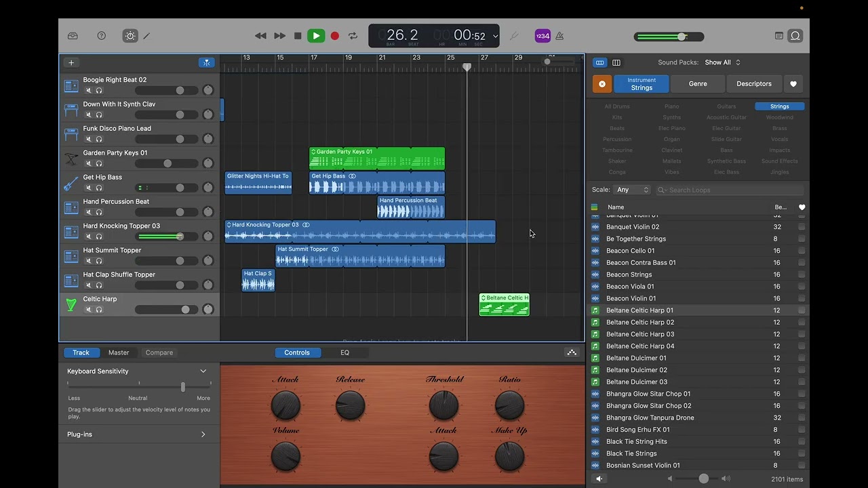Start playback with the green Play button

[x=316, y=36]
